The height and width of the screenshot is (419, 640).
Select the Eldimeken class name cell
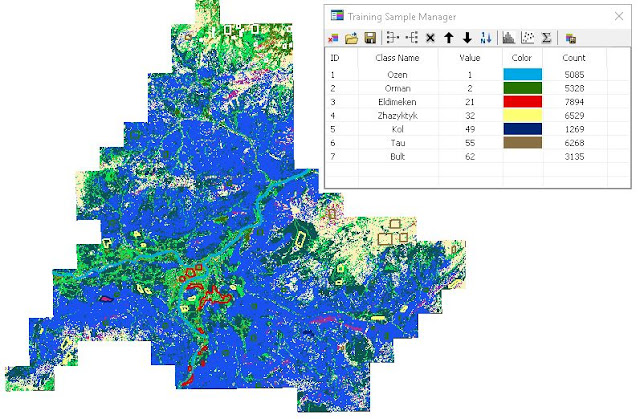[398, 102]
